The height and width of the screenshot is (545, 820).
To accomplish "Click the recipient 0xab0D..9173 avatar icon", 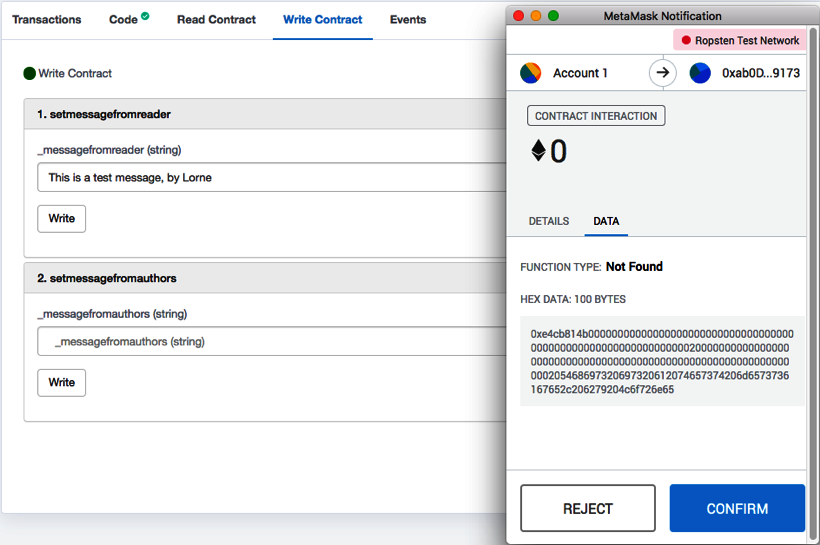I will tap(700, 73).
